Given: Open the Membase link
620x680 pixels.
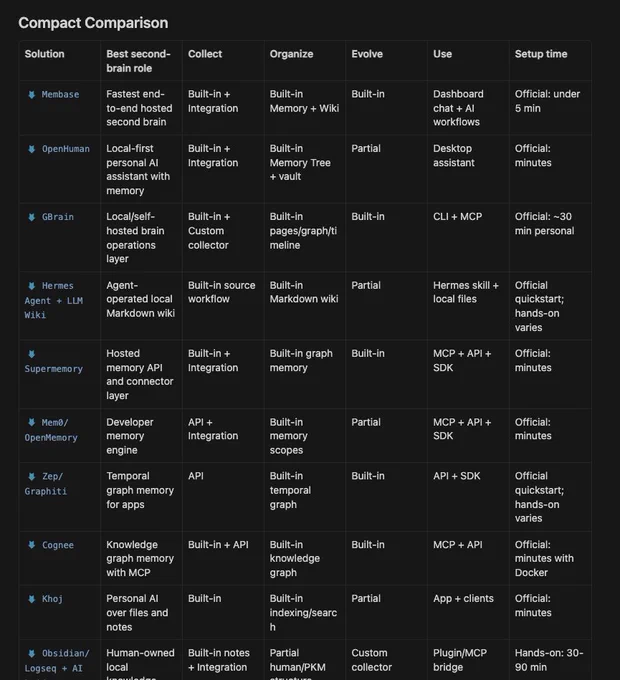Looking at the screenshot, I should (60, 95).
